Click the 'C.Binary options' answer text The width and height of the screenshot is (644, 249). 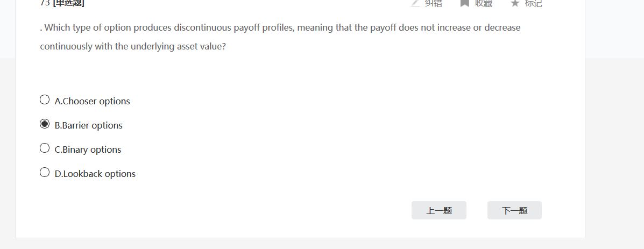coord(88,150)
